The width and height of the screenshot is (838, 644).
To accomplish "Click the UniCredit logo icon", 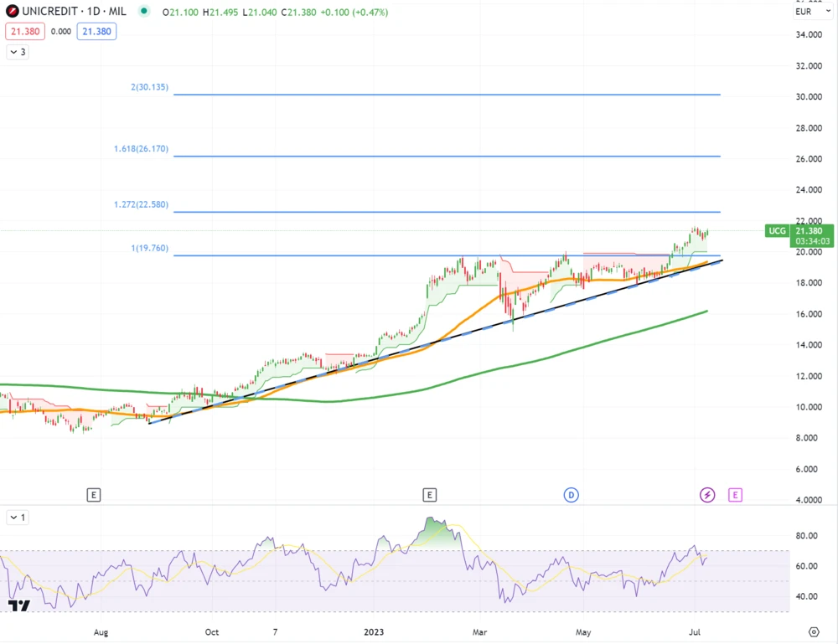I will [x=13, y=12].
